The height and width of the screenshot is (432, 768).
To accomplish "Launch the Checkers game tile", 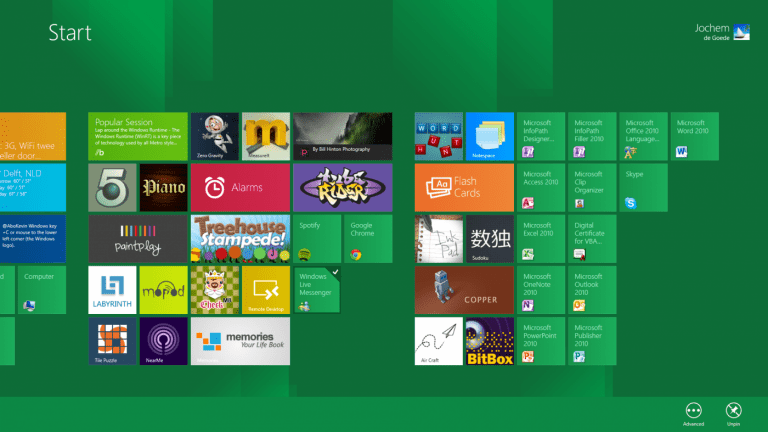I will (215, 290).
